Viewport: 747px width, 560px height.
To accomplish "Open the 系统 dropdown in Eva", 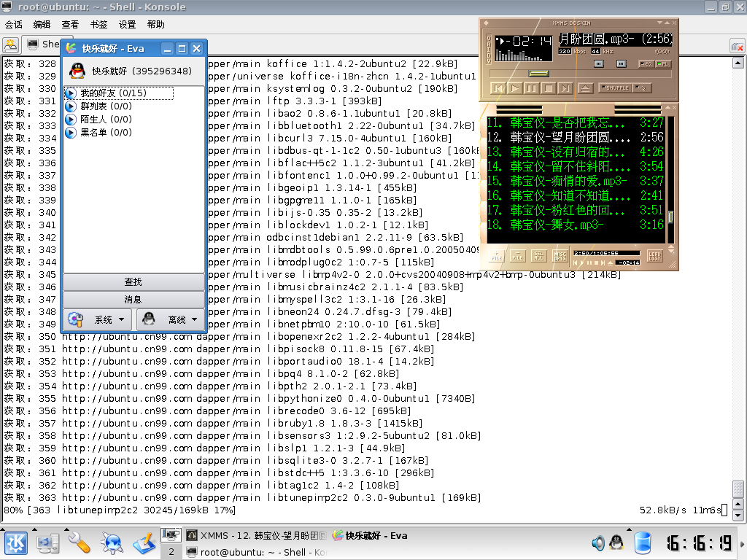I will 98,319.
